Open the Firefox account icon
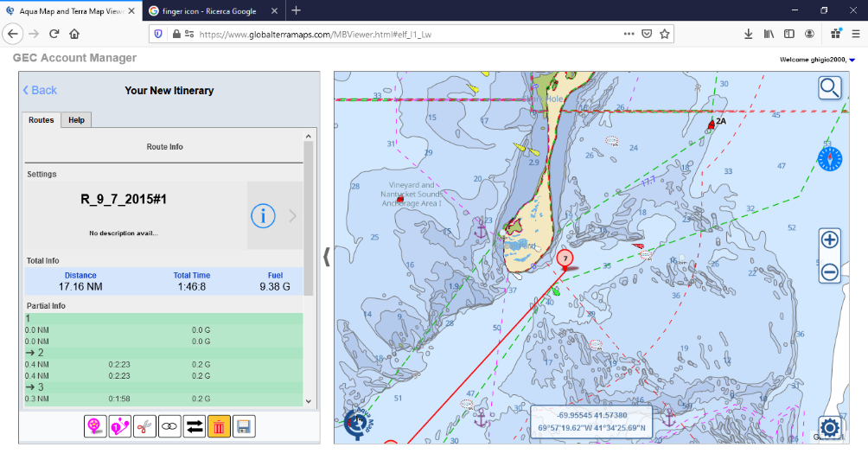 [809, 34]
